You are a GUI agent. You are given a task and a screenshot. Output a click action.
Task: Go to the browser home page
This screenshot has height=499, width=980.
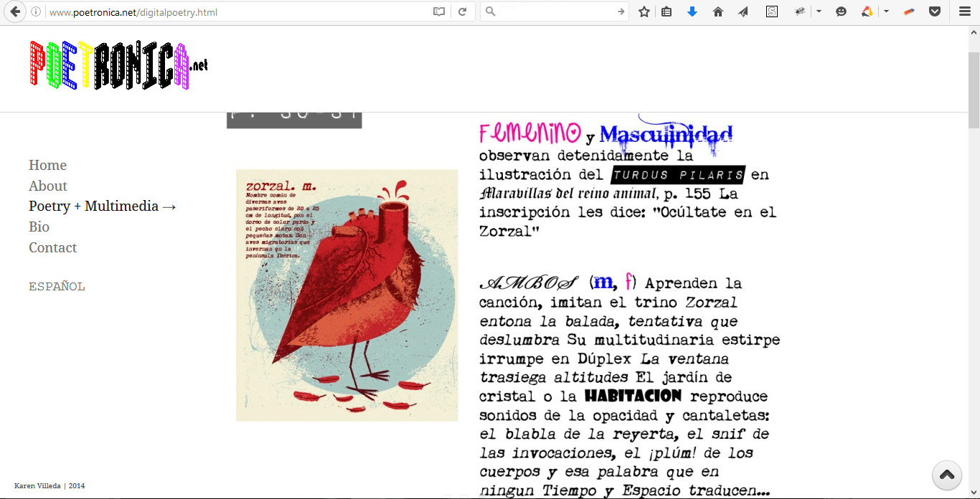point(718,12)
